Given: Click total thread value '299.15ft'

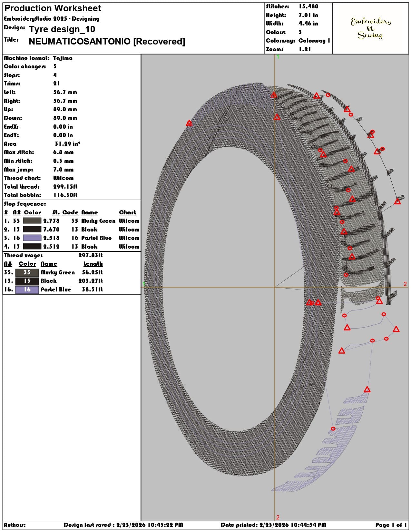Looking at the screenshot, I should pyautogui.click(x=65, y=187).
